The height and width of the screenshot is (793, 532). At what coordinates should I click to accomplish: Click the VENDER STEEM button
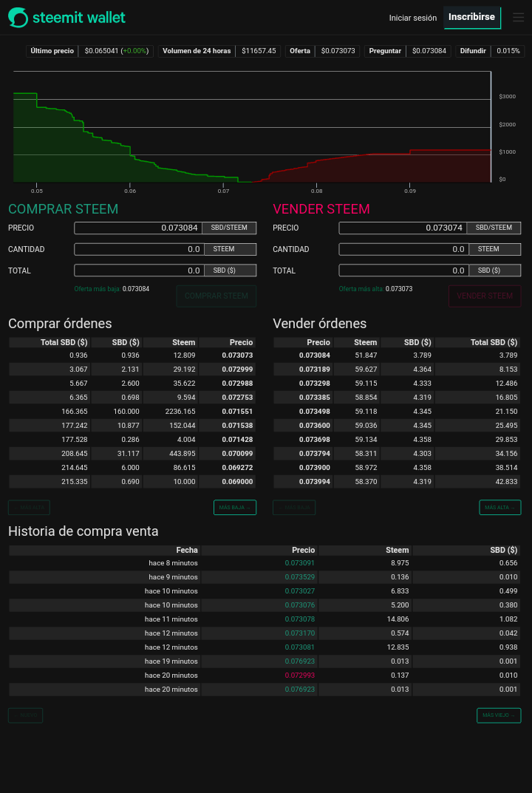click(x=485, y=296)
